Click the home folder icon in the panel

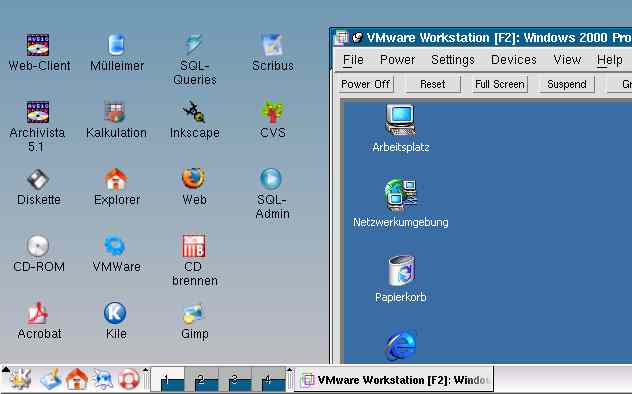(77, 379)
